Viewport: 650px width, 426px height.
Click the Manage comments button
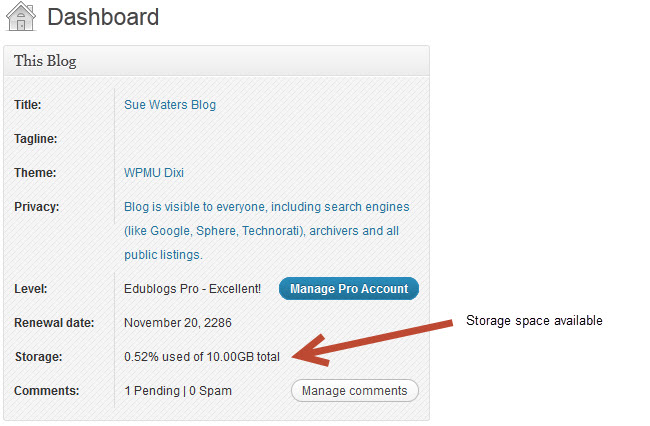click(354, 391)
